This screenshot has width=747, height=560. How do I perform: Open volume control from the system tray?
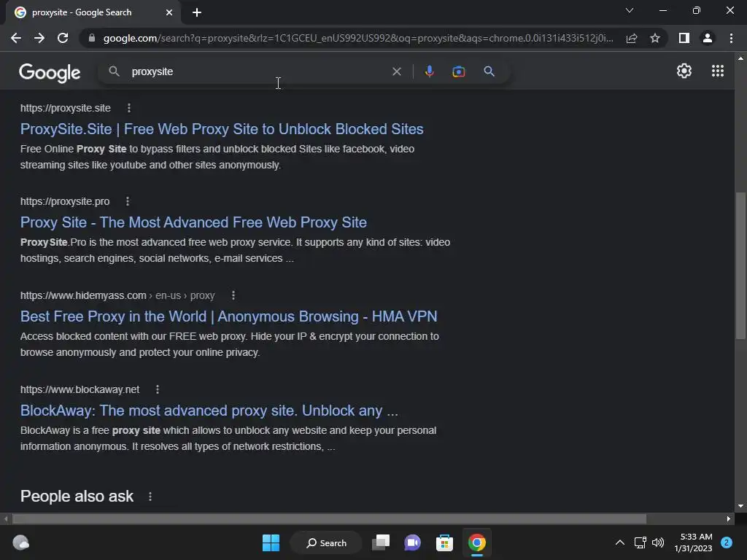point(658,542)
